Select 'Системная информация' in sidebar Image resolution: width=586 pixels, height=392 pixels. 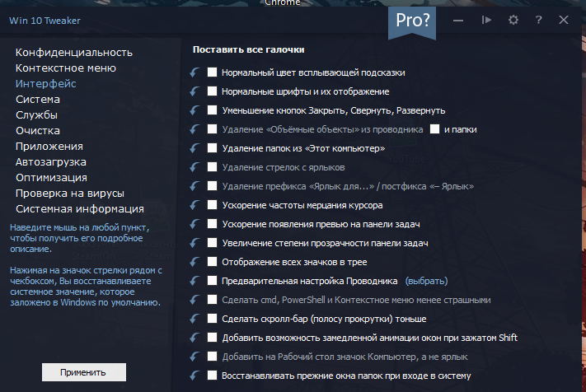coord(80,209)
